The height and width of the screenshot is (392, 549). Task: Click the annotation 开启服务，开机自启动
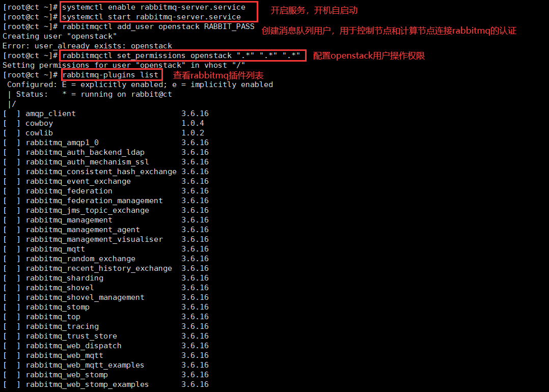tap(314, 11)
